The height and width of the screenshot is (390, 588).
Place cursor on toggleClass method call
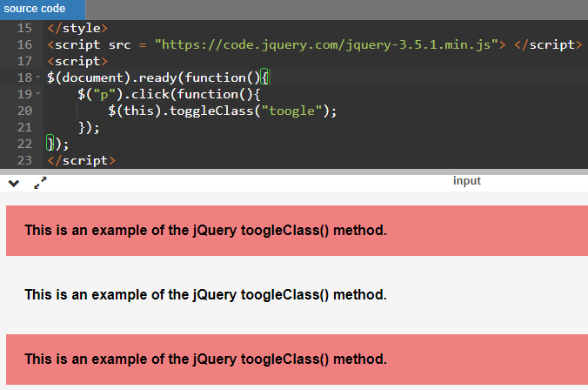[x=211, y=111]
